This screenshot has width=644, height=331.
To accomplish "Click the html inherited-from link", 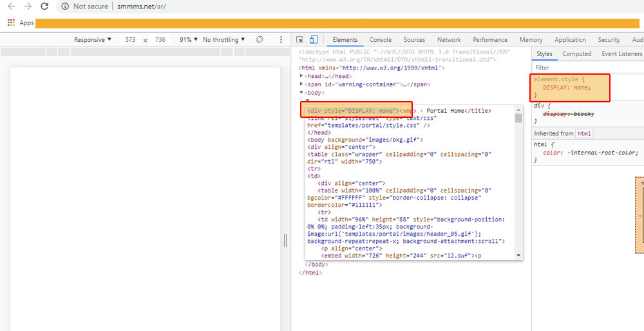I will pos(583,133).
